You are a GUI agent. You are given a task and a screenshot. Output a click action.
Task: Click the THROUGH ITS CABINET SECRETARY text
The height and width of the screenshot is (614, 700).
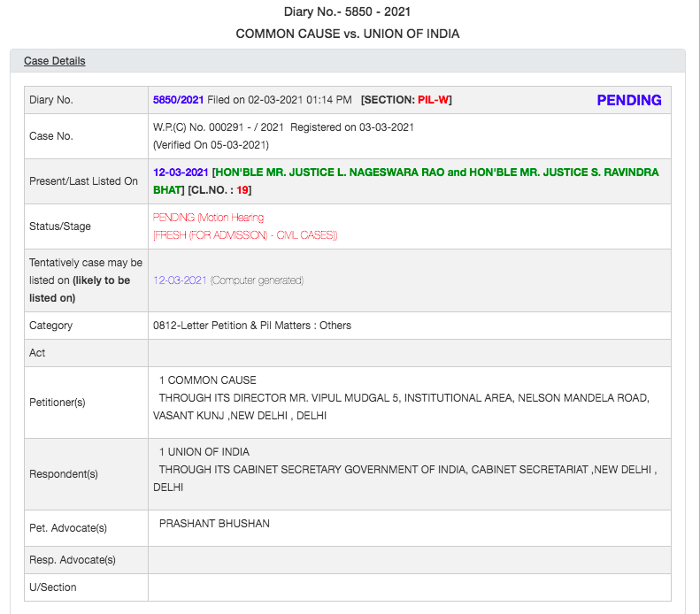click(408, 470)
